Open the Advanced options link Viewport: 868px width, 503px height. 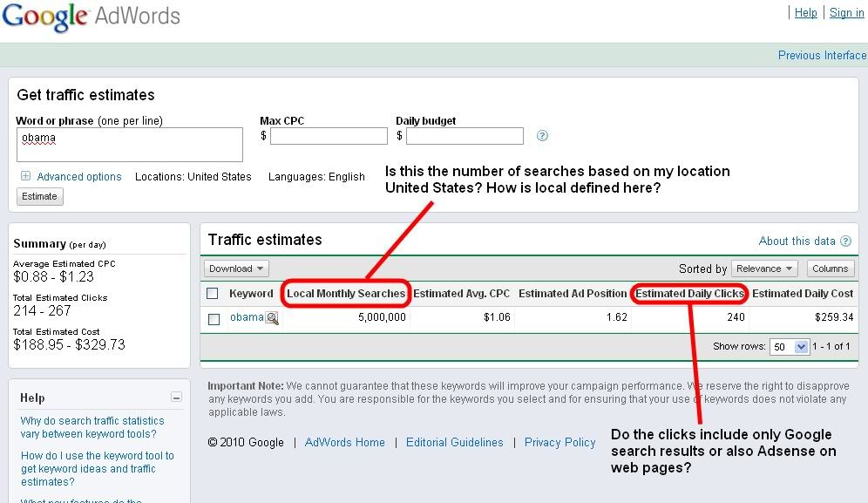(79, 177)
